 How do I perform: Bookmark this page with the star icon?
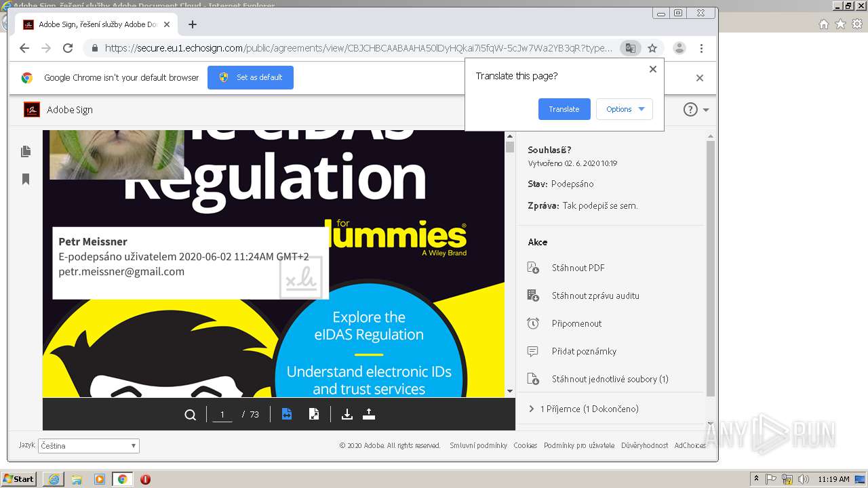652,48
